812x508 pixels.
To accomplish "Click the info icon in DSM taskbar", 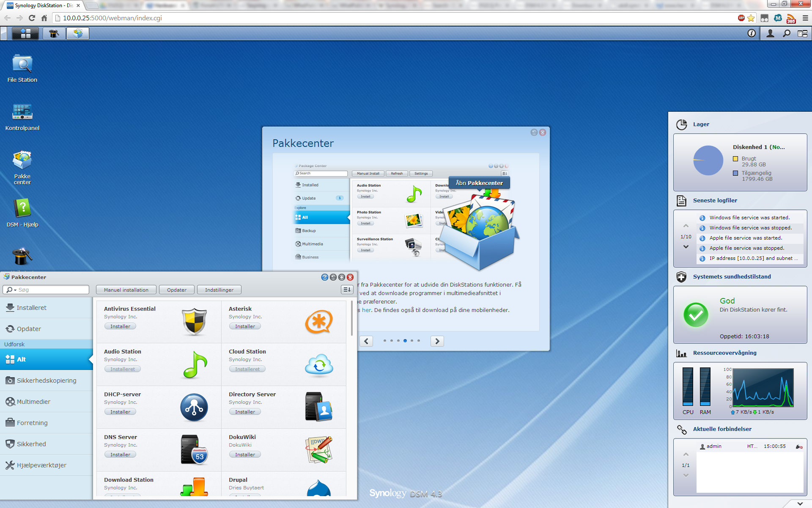I will tap(752, 33).
